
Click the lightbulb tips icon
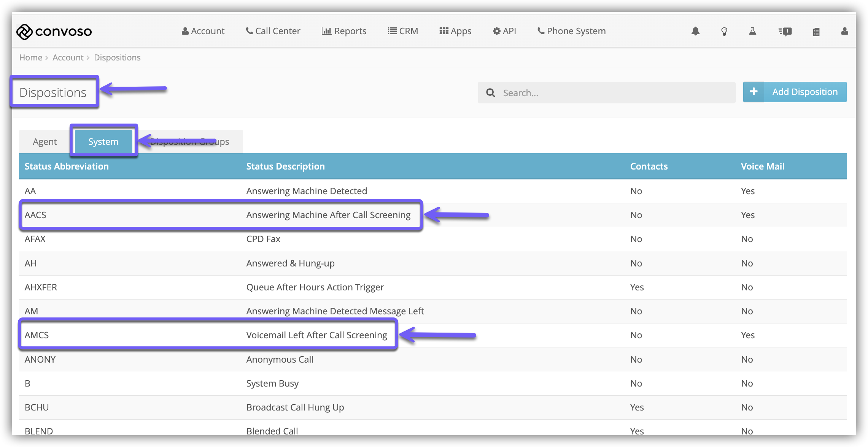coord(724,32)
